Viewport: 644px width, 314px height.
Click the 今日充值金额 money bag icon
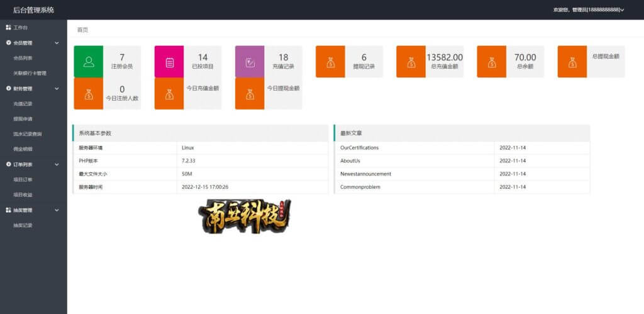click(x=169, y=94)
